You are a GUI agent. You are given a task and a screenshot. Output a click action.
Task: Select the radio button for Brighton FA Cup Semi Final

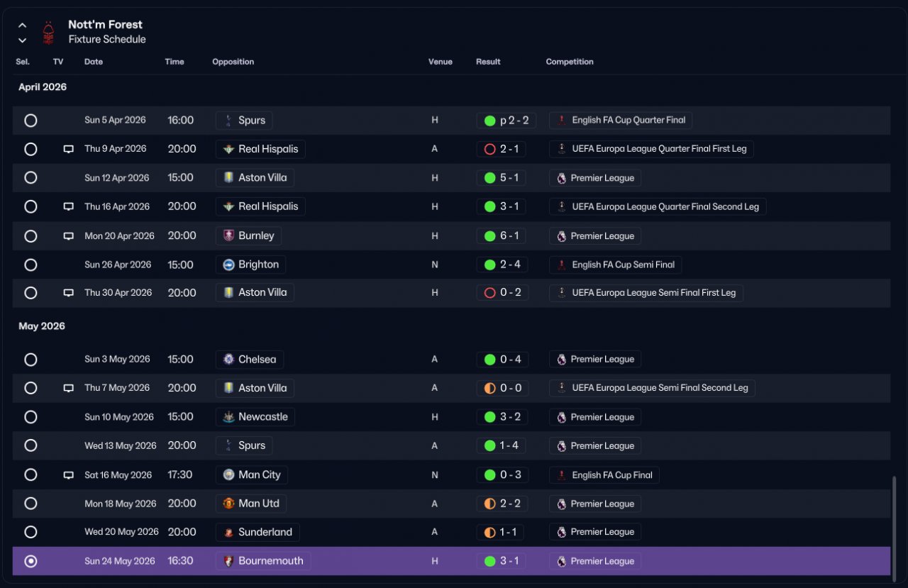[x=31, y=265]
